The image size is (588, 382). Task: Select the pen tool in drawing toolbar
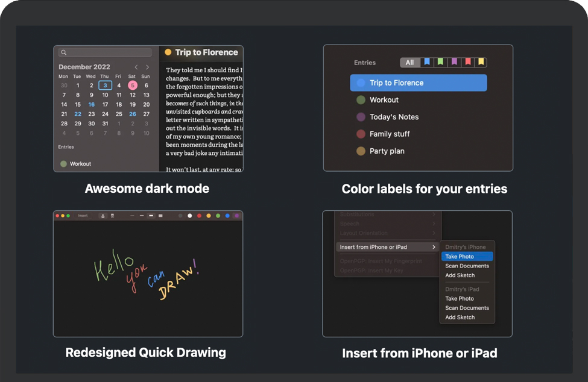(103, 216)
